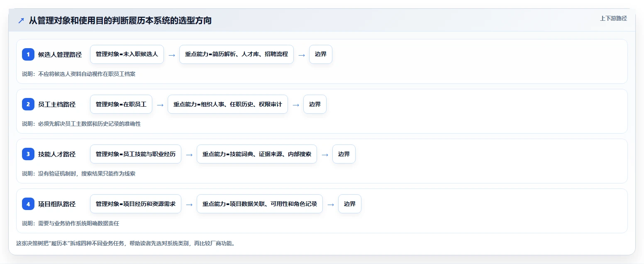Select the 管理对象=员工技能与职业经历 box
The width and height of the screenshot is (644, 264).
pyautogui.click(x=136, y=154)
